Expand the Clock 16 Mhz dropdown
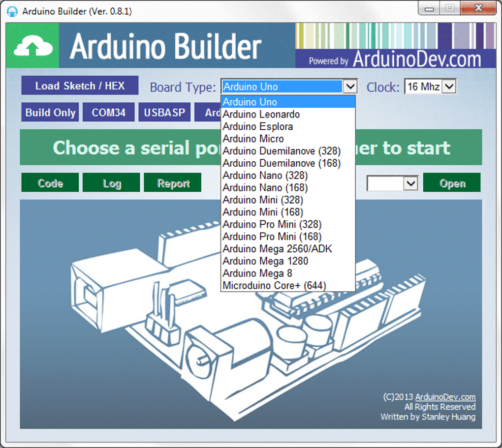The height and width of the screenshot is (448, 502). (449, 87)
